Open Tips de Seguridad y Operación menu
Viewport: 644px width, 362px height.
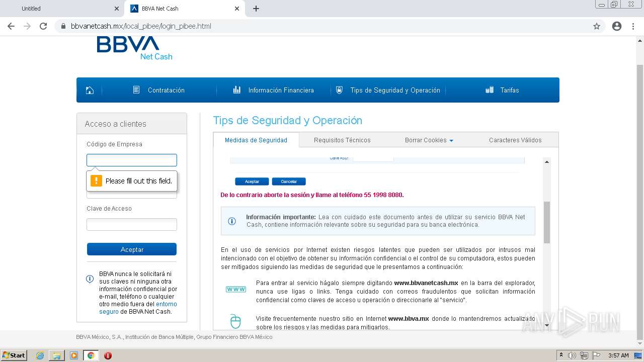(x=395, y=90)
